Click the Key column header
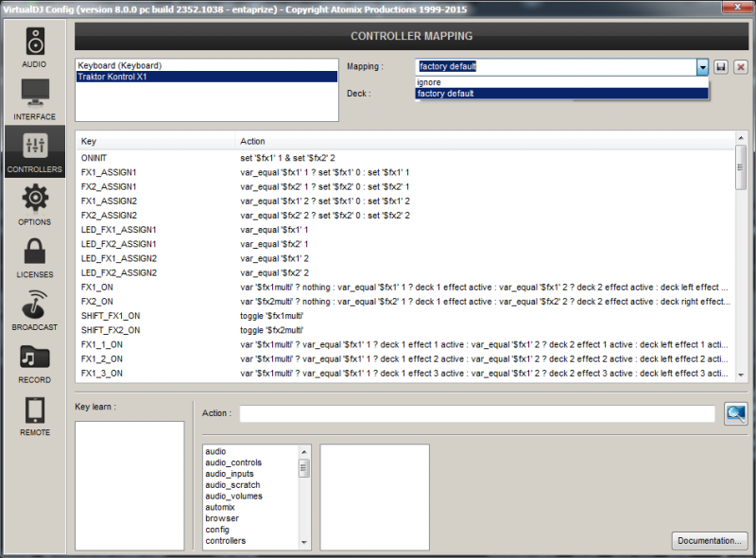This screenshot has height=558, width=756. coord(155,142)
